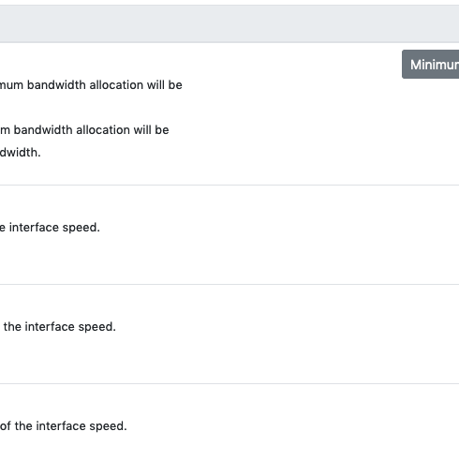
Task: Click the gray table header bar
Action: pos(229,23)
